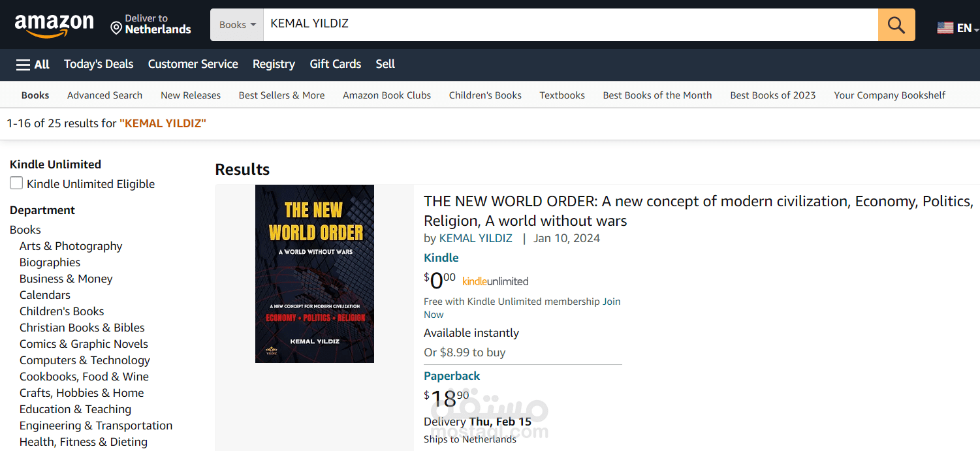Open Advanced Search
This screenshot has height=451, width=980.
tap(104, 95)
